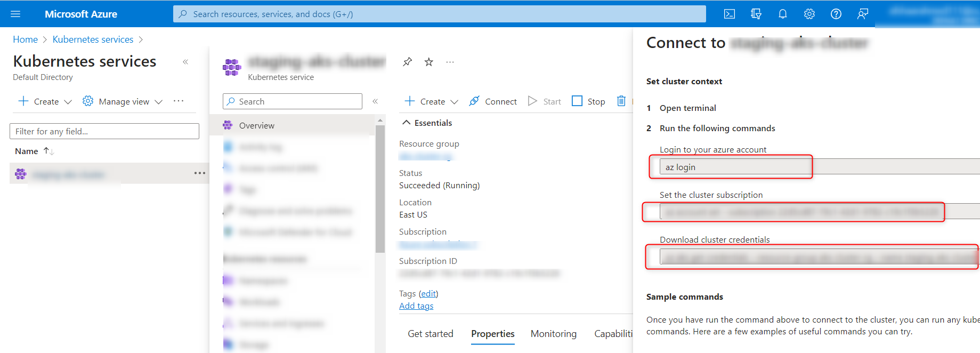Open the Azure portal hamburger menu

pyautogui.click(x=15, y=14)
